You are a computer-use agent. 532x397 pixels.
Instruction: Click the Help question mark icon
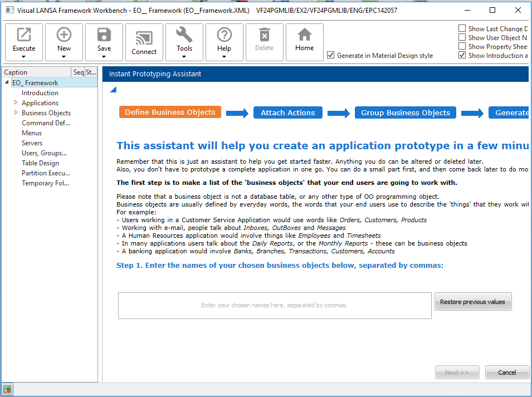[224, 35]
